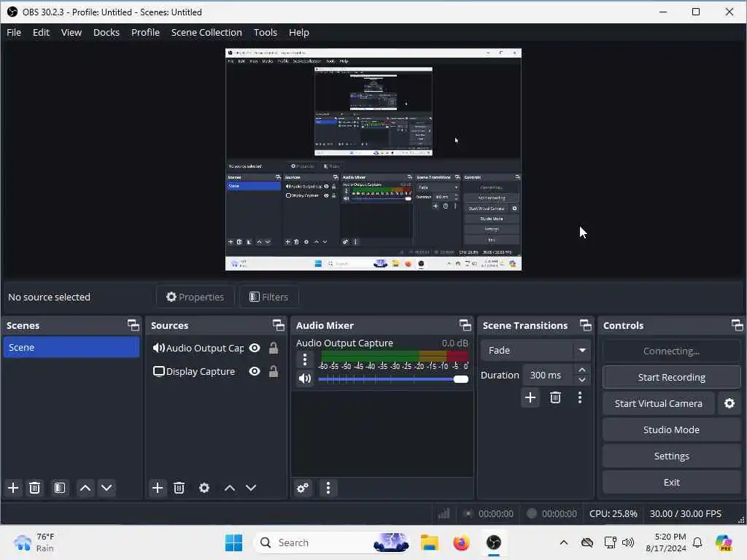Lock the Display Capture source
The height and width of the screenshot is (560, 747).
tap(274, 371)
